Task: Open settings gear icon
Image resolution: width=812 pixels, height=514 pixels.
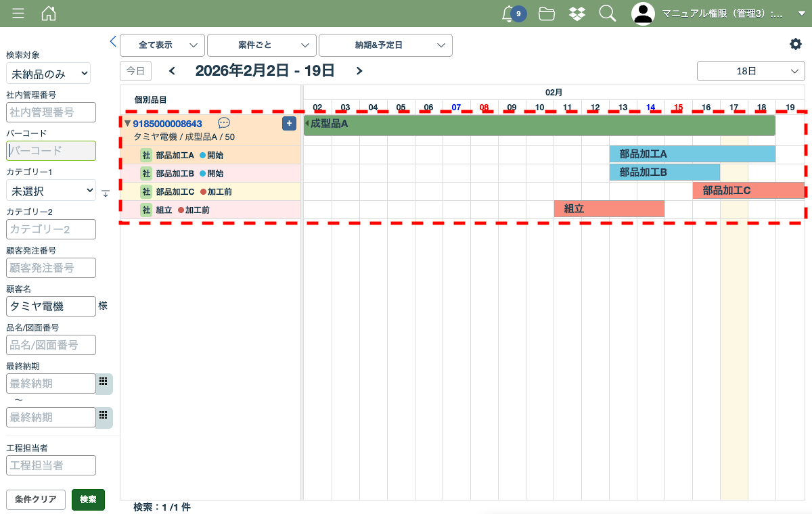Action: pyautogui.click(x=795, y=44)
